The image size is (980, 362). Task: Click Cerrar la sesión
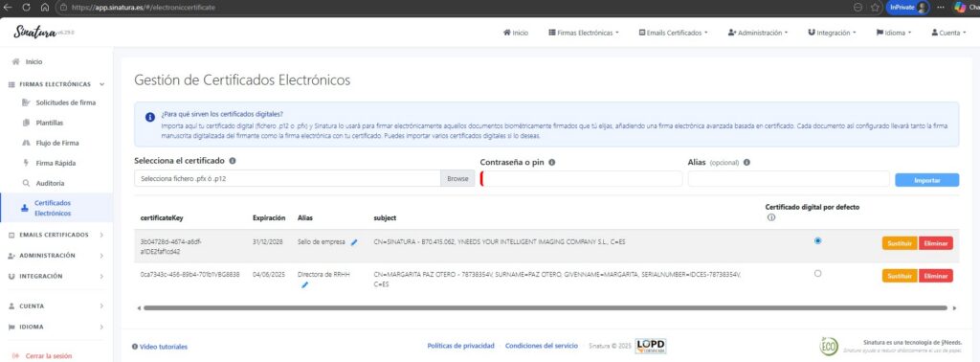(x=42, y=355)
